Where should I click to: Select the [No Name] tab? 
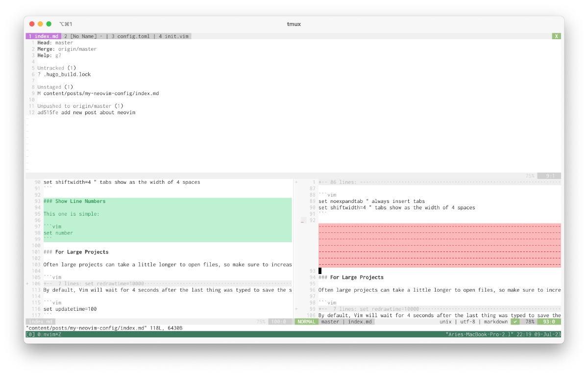point(82,36)
